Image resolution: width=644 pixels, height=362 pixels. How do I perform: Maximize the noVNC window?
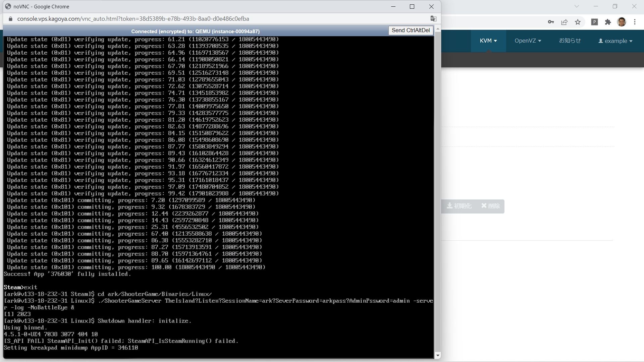[x=412, y=6]
